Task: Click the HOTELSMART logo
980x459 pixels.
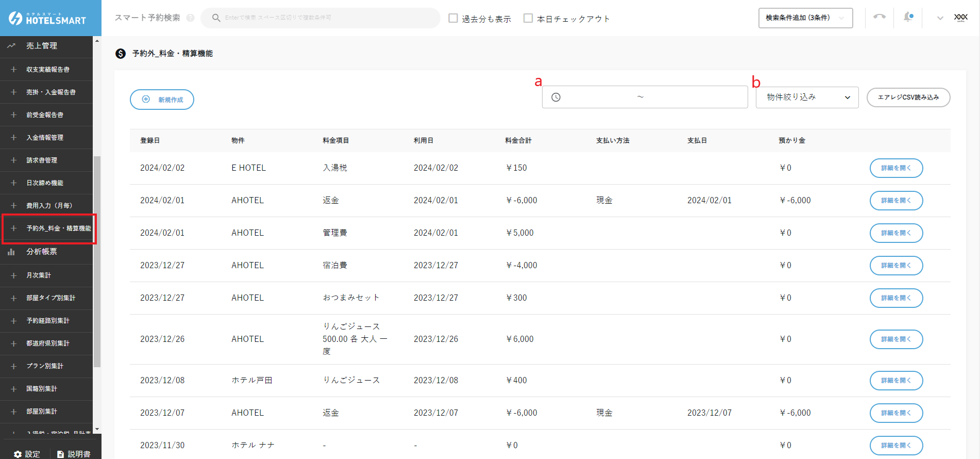Action: pyautogui.click(x=47, y=19)
